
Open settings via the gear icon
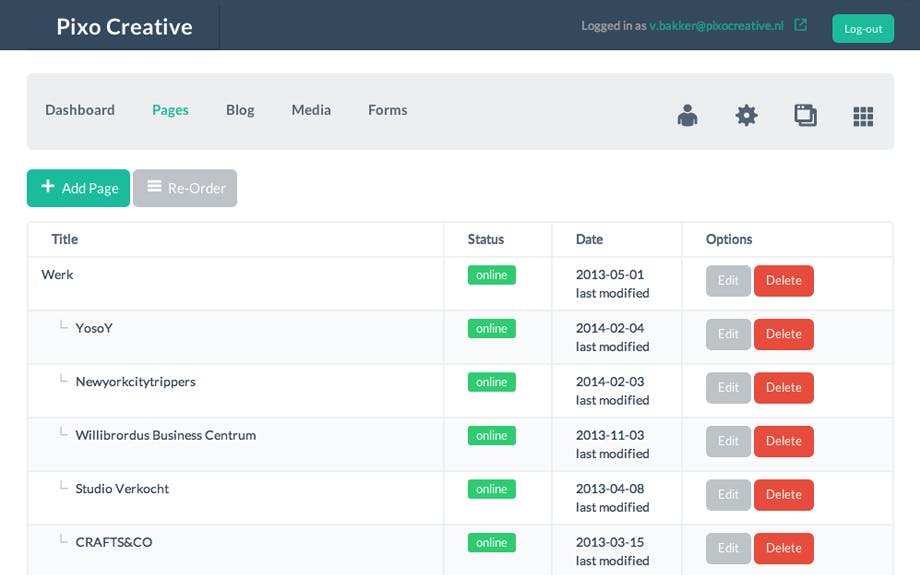pos(746,116)
